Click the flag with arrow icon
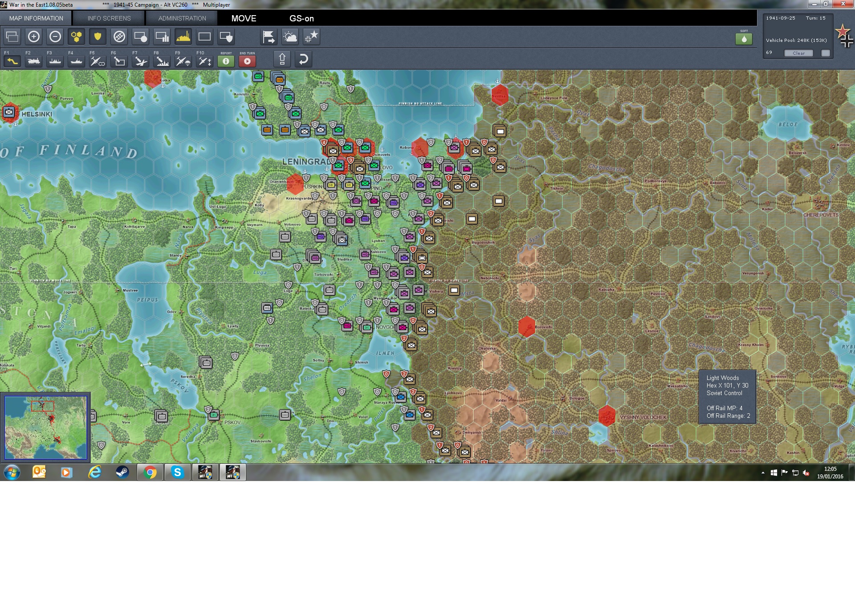The height and width of the screenshot is (616, 855). 269,37
